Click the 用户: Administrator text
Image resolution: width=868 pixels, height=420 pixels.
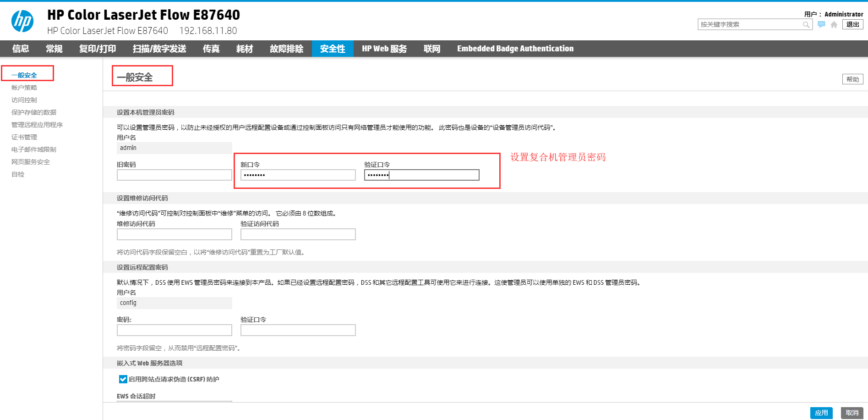[834, 14]
